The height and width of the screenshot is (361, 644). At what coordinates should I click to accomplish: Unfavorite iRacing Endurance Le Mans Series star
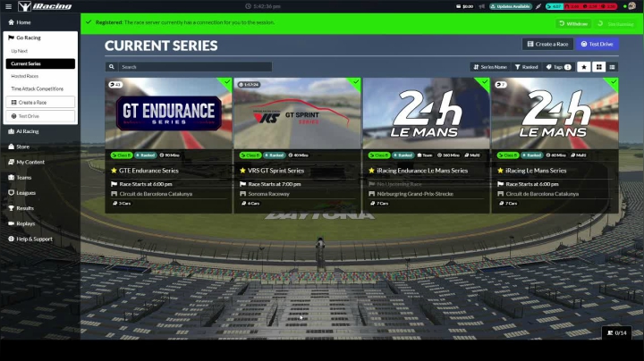pos(371,171)
